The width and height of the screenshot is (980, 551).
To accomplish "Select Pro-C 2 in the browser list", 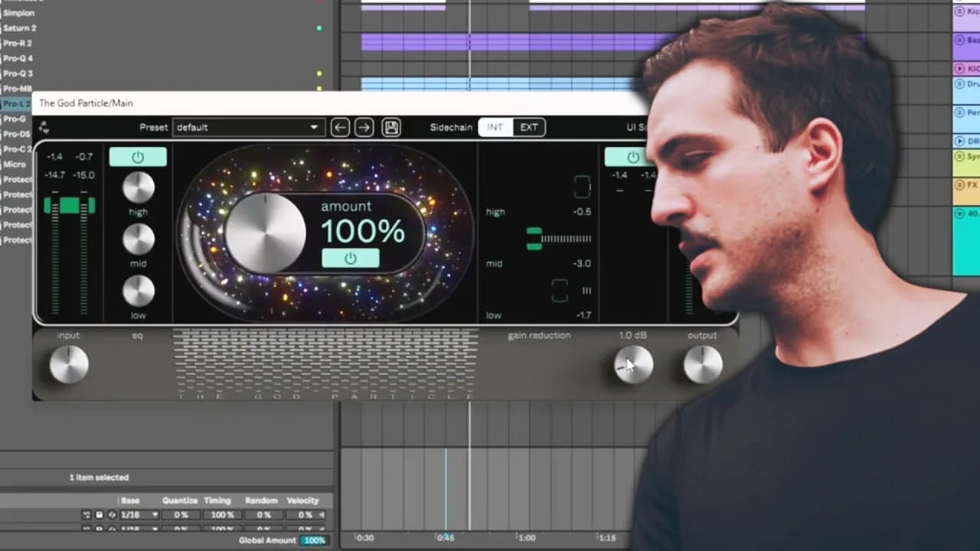I will (16, 149).
